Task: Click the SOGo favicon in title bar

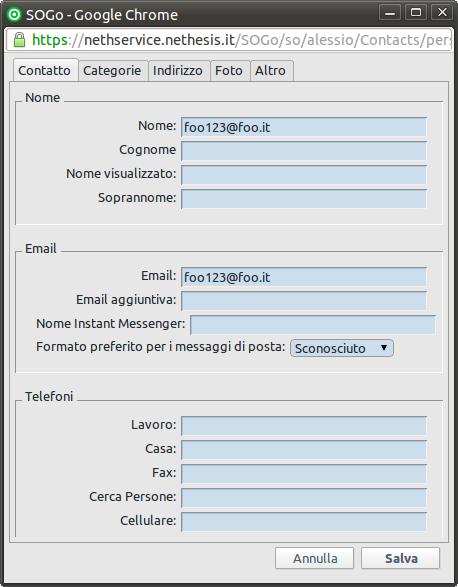Action: point(14,15)
